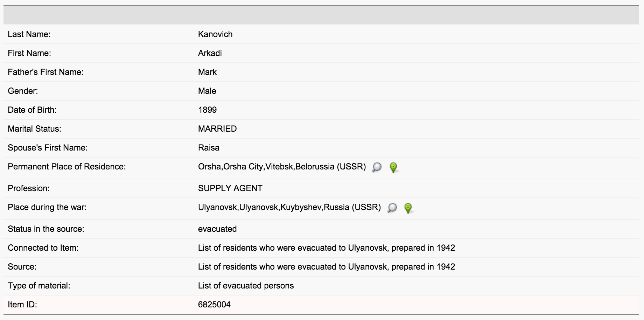Click the last name value Kanovich
This screenshot has height=320, width=644.
pos(215,34)
